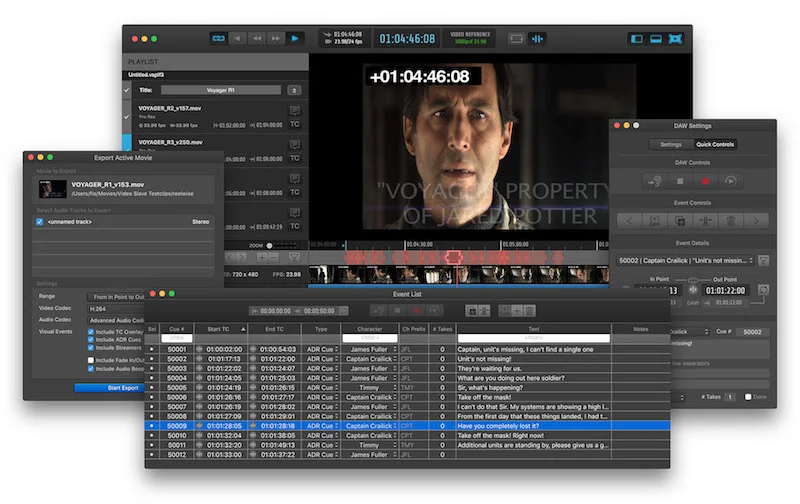Viewport: 800px width, 504px height.
Task: Click the record button in Event List toolbar
Action: (x=416, y=310)
